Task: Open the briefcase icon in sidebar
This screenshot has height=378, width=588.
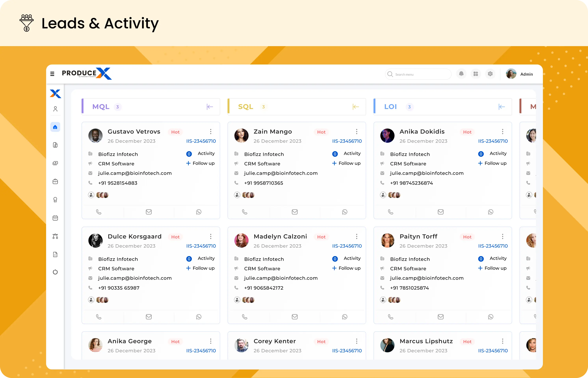Action: click(55, 181)
